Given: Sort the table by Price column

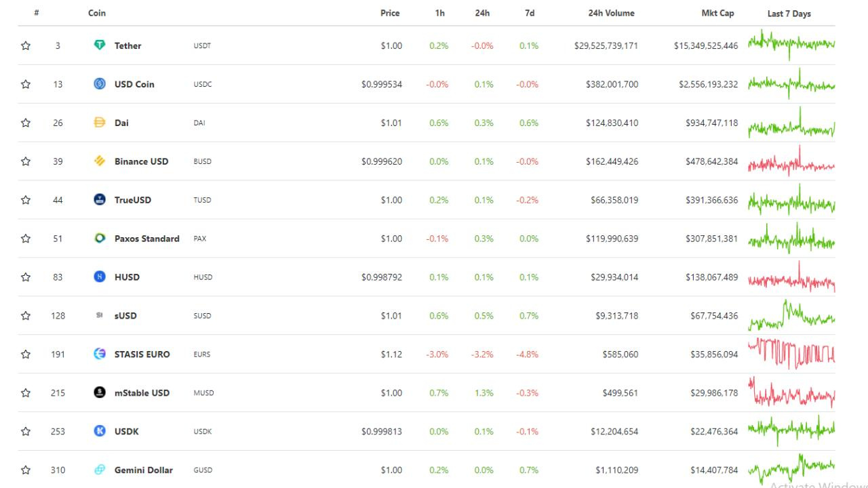Looking at the screenshot, I should pyautogui.click(x=390, y=13).
